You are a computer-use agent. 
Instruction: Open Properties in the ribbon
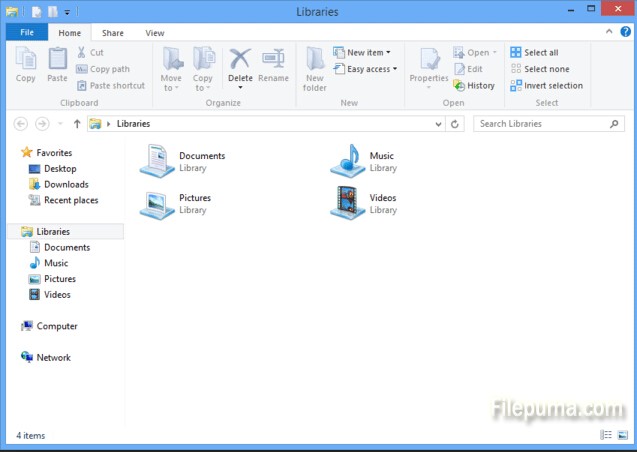[429, 66]
